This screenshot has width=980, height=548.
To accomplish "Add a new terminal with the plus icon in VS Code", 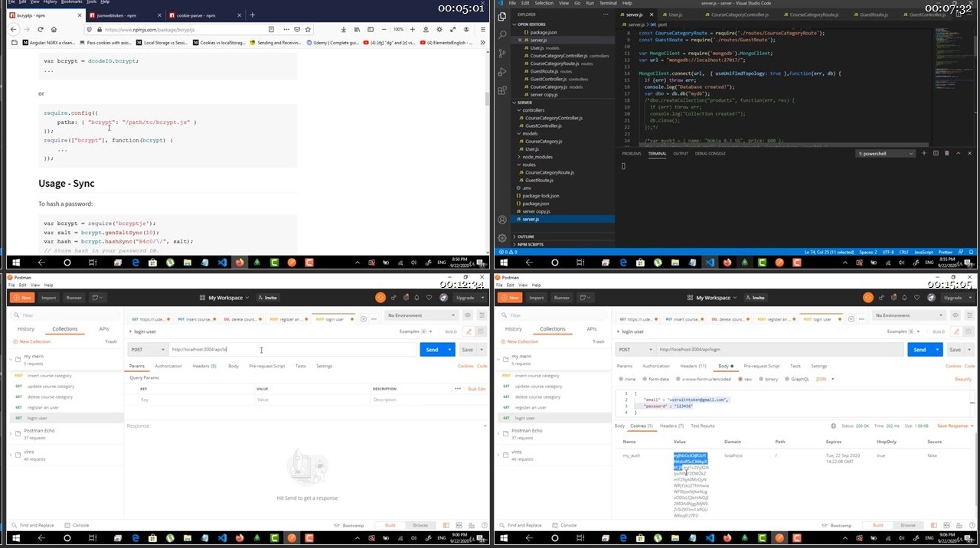I will pyautogui.click(x=925, y=153).
